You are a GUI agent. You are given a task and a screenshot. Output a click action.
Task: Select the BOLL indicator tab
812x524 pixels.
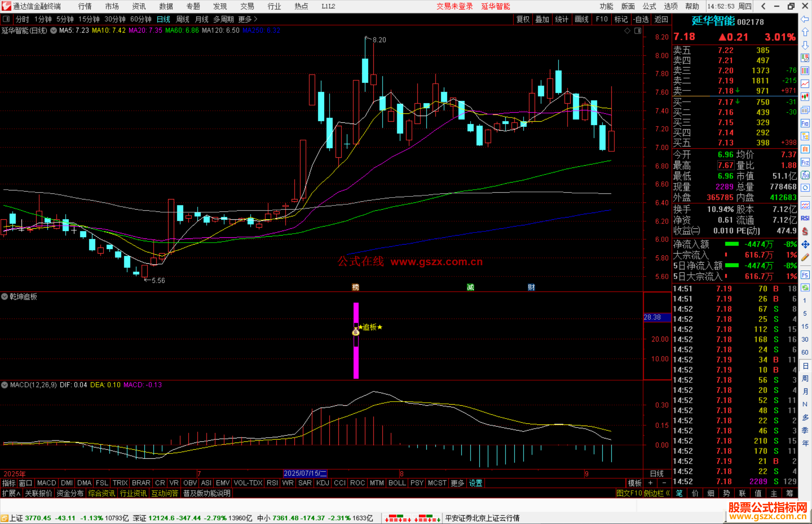(397, 483)
